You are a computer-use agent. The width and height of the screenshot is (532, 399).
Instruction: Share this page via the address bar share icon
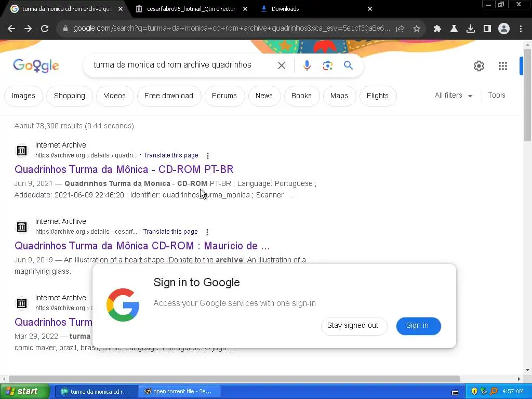pos(400,29)
